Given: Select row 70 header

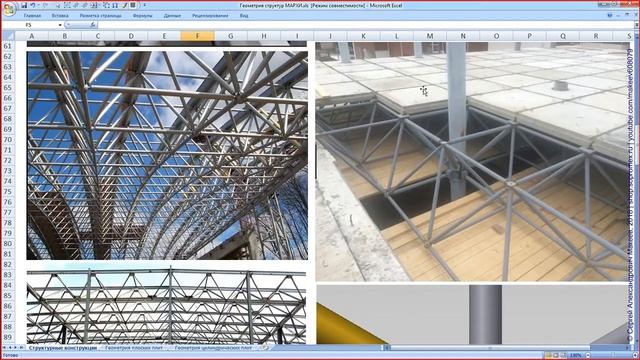Looking at the screenshot, I should click(8, 140).
